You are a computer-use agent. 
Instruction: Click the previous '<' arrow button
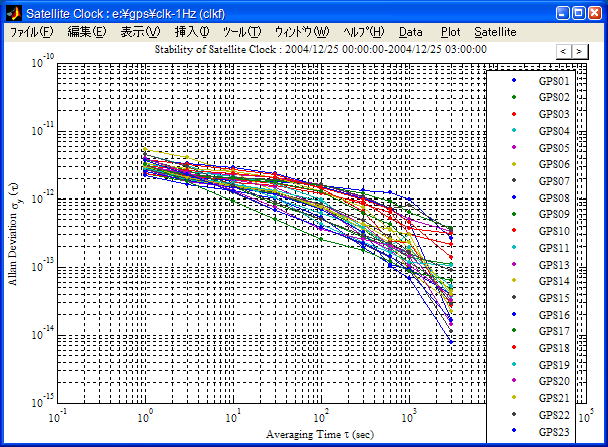[563, 50]
